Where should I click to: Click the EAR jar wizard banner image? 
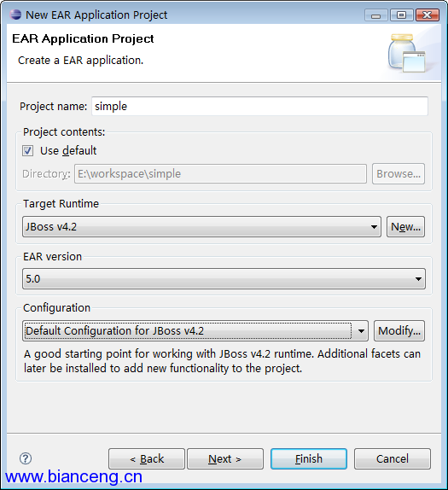(x=406, y=53)
